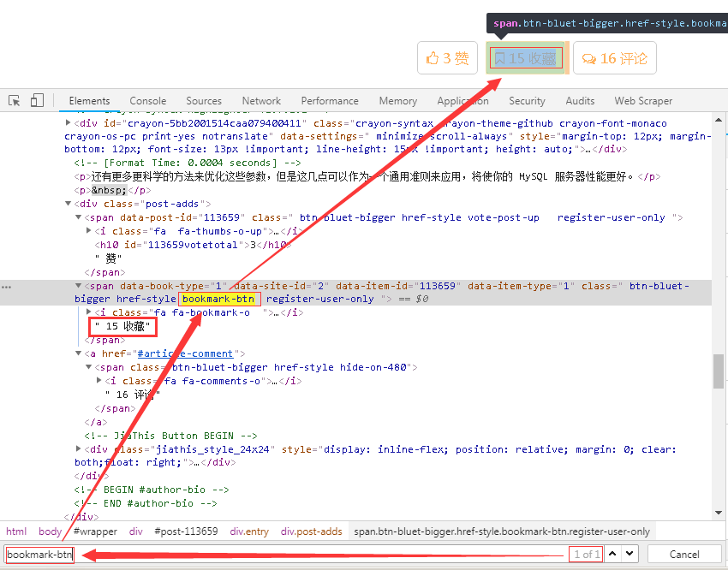The height and width of the screenshot is (570, 728).
Task: Switch to the Elements tab
Action: click(89, 101)
